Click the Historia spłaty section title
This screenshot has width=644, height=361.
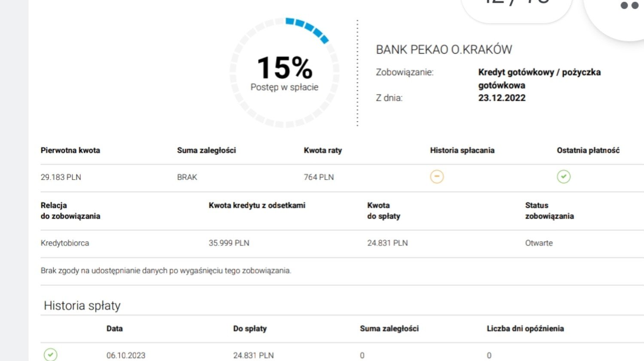click(82, 306)
